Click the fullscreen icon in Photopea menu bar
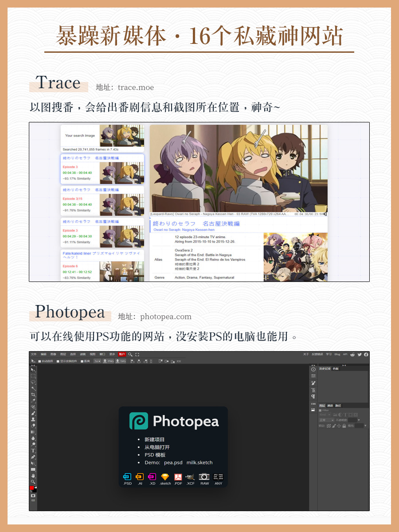Viewport: 399px width, 532px height. click(137, 354)
